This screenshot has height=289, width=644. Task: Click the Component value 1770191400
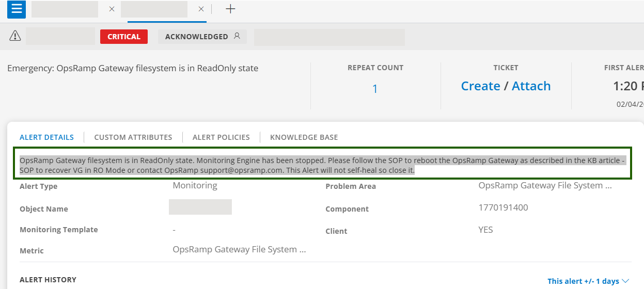tap(503, 208)
